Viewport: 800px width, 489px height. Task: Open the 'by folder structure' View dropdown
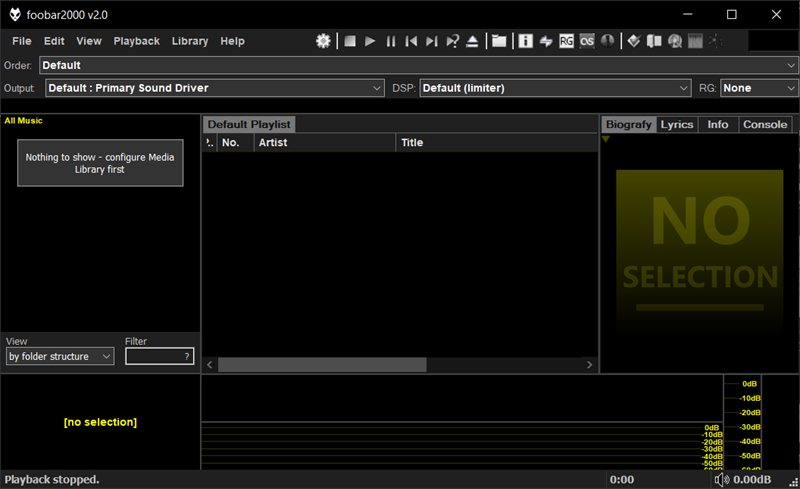pos(60,356)
